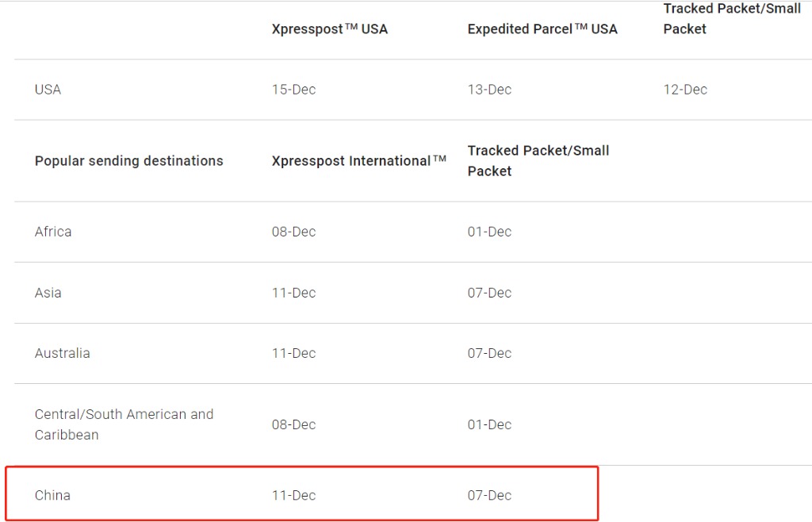
Task: Click Australia's 07-Dec Tracked Packet date
Action: click(x=489, y=353)
